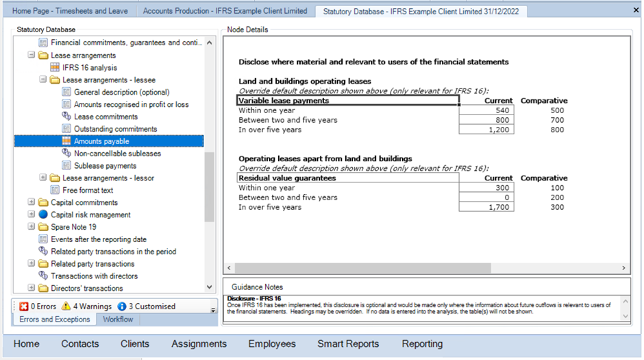Edit land and buildings Within one year value 540
The image size is (644, 360).
coord(486,110)
